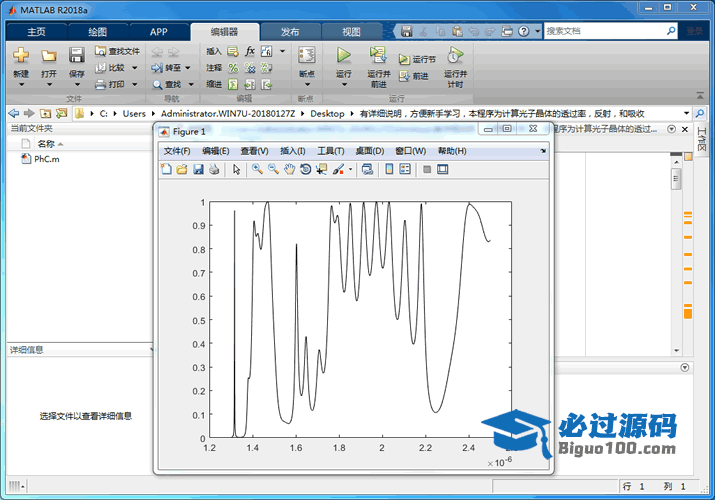This screenshot has height=500, width=715.
Task: Click the editor vertical scrollbar thumb
Action: [676, 178]
